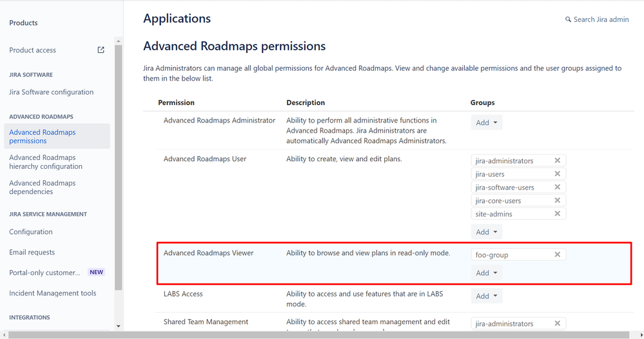Click the Advanced Roadmaps Administrator permission name
Viewport: 644px width, 339px height.
pyautogui.click(x=219, y=121)
